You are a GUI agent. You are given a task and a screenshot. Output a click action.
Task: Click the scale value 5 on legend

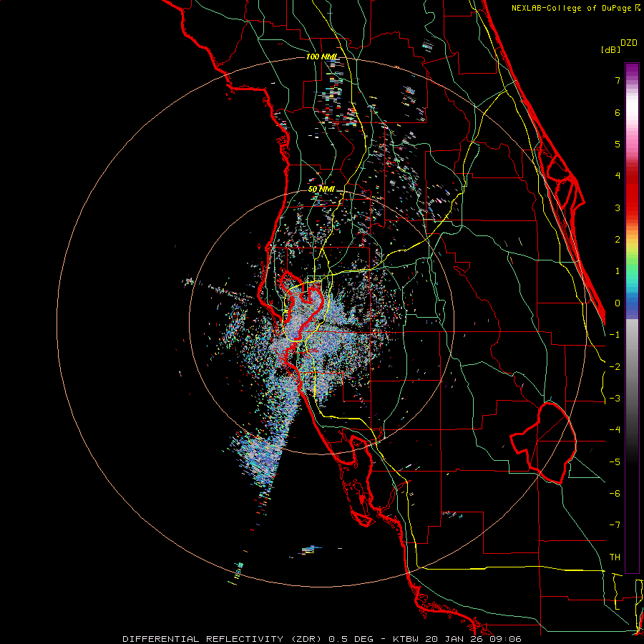point(618,144)
